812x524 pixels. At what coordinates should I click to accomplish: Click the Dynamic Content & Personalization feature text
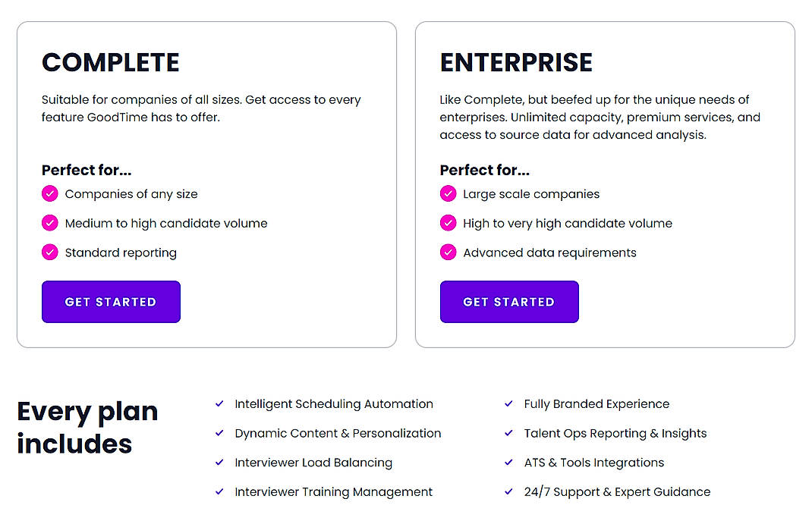(x=338, y=433)
